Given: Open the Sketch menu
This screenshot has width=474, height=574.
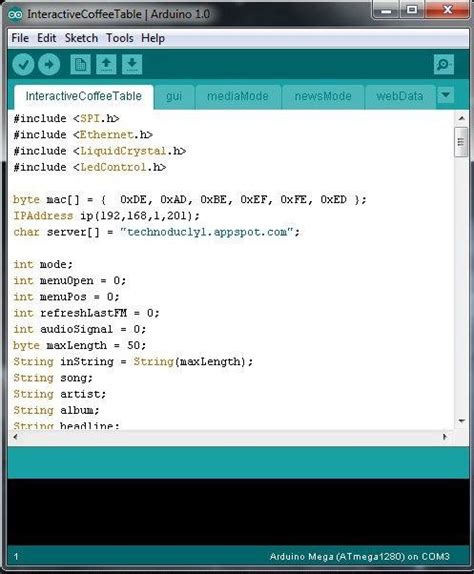Looking at the screenshot, I should (81, 38).
